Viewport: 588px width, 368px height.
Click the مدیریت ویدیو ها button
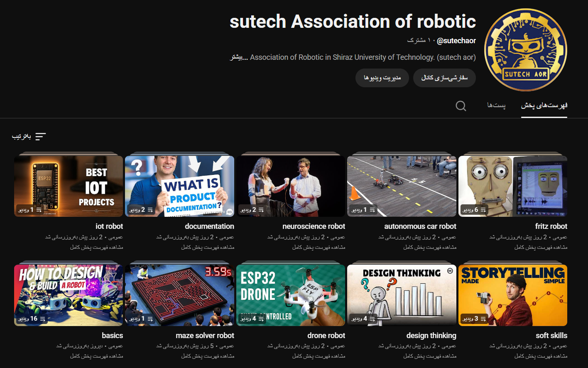coord(382,78)
